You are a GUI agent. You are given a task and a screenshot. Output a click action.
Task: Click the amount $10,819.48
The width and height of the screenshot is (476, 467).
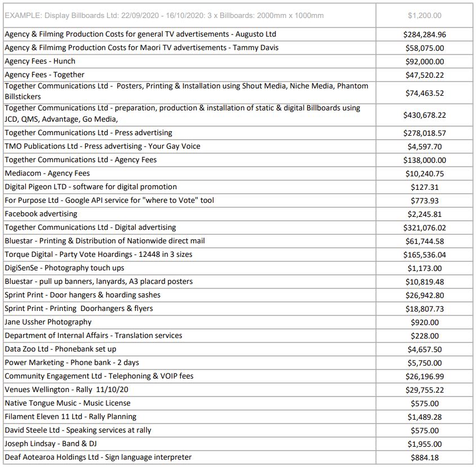(x=424, y=282)
